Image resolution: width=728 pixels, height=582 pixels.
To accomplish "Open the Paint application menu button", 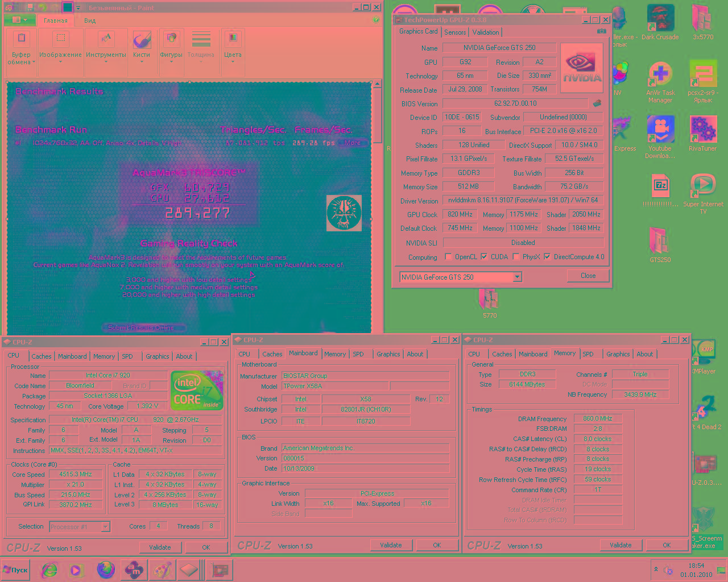I will [19, 20].
